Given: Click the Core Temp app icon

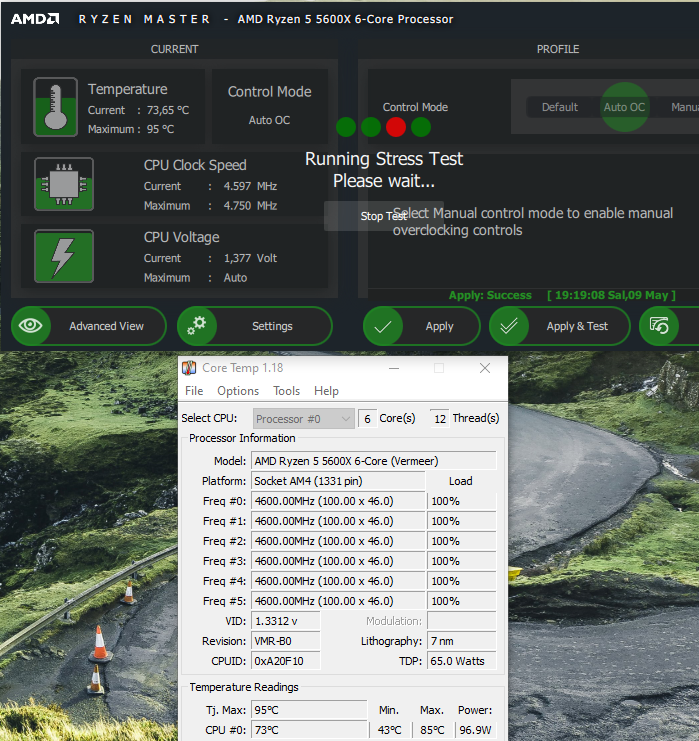Looking at the screenshot, I should tap(189, 368).
